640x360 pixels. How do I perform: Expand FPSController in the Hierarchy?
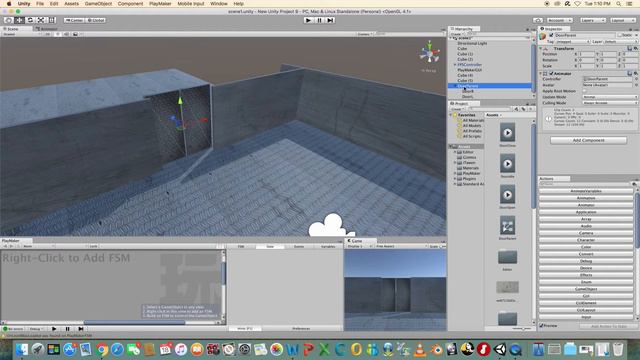pyautogui.click(x=455, y=64)
